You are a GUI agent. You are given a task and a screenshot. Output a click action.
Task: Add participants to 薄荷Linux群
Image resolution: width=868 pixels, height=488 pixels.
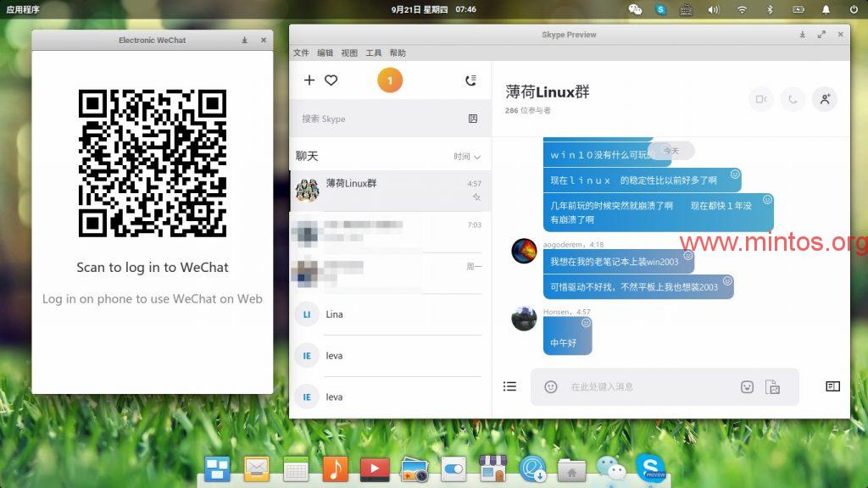click(825, 99)
